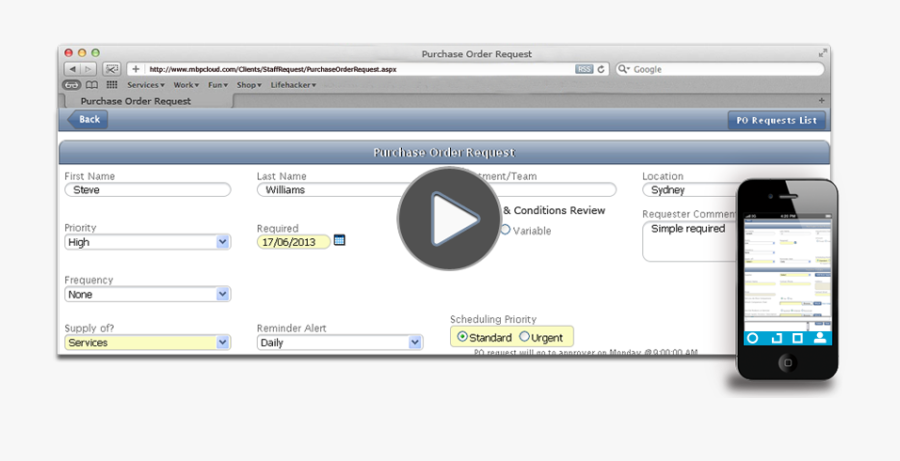Image resolution: width=900 pixels, height=461 pixels.
Task: Open the bookmarks book icon
Action: pos(92,85)
